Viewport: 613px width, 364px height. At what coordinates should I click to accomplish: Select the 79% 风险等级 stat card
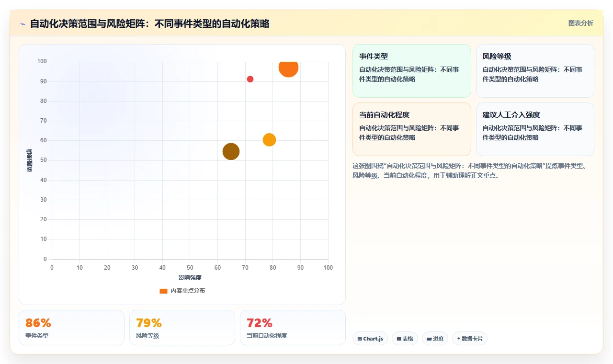pyautogui.click(x=182, y=328)
